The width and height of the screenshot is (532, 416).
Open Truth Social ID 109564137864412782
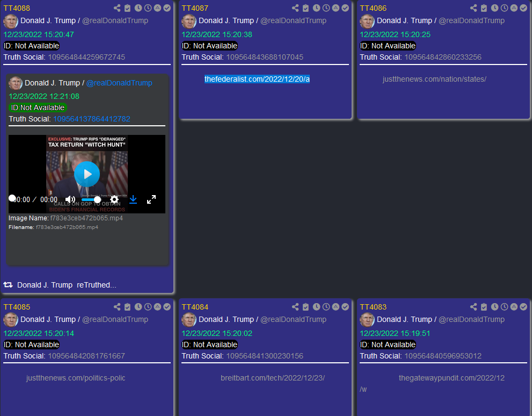[92, 119]
